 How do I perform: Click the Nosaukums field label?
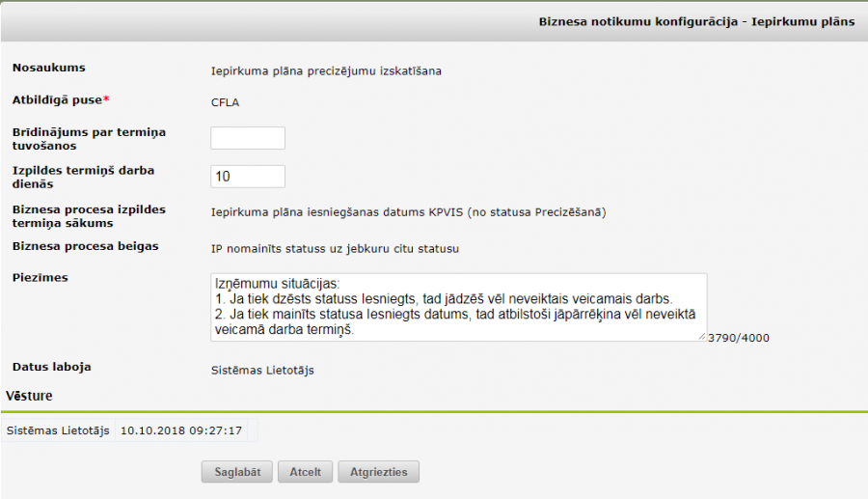48,68
